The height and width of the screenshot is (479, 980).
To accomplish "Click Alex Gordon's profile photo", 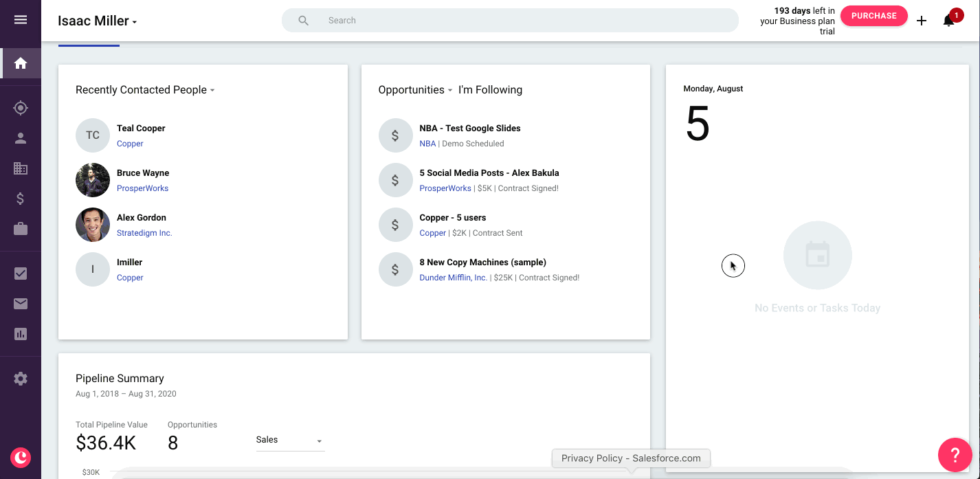I will [93, 225].
